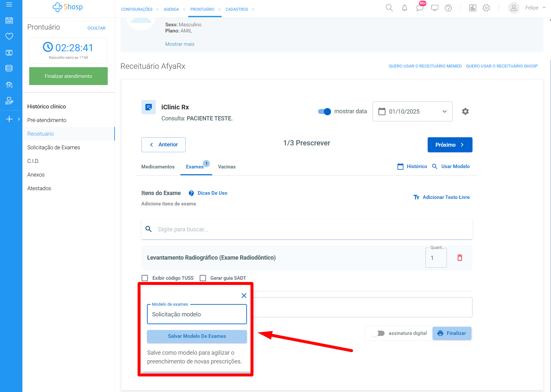
Task: Check the Gerar guia SADT box
Action: pos(203,278)
